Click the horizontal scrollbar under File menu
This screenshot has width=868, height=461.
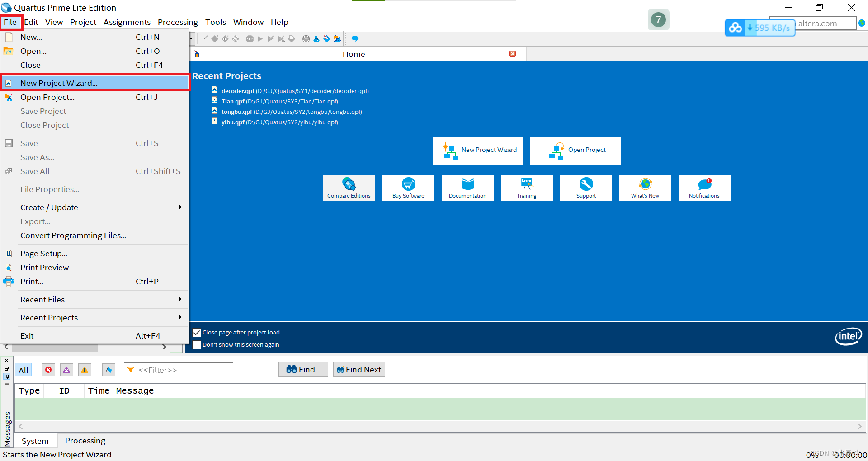pyautogui.click(x=55, y=348)
